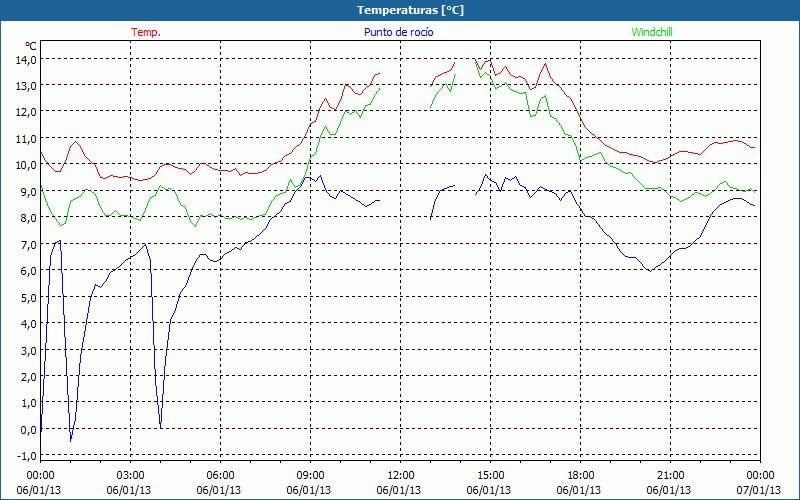This screenshot has height=500, width=800.
Task: Click the 6,0 value on the y-axis
Action: pyautogui.click(x=29, y=271)
